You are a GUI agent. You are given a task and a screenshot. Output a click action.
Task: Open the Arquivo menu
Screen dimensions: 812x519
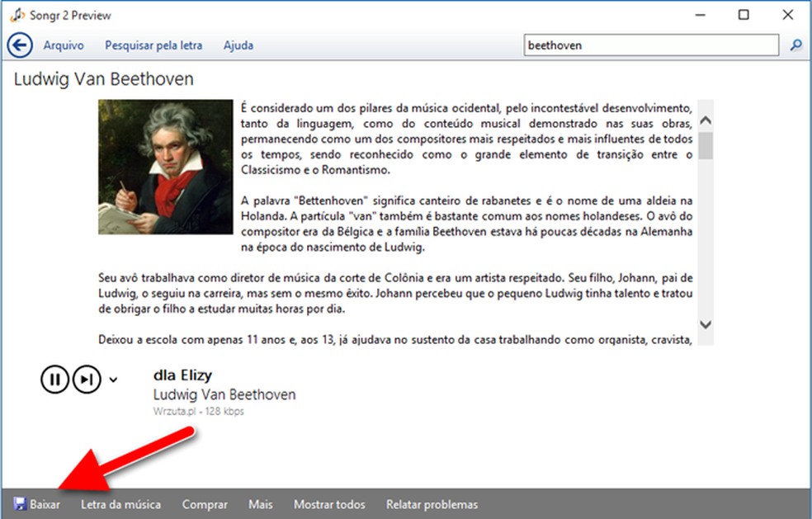point(64,45)
